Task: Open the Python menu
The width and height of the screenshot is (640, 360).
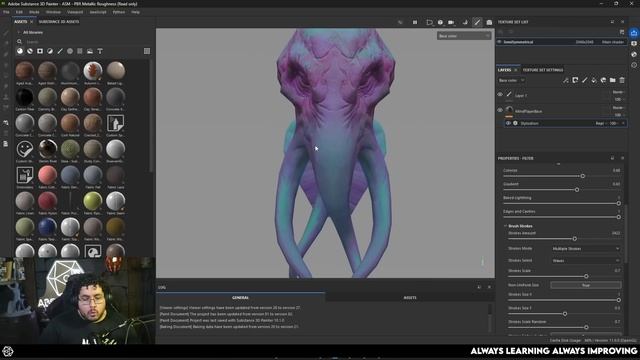Action: point(119,12)
